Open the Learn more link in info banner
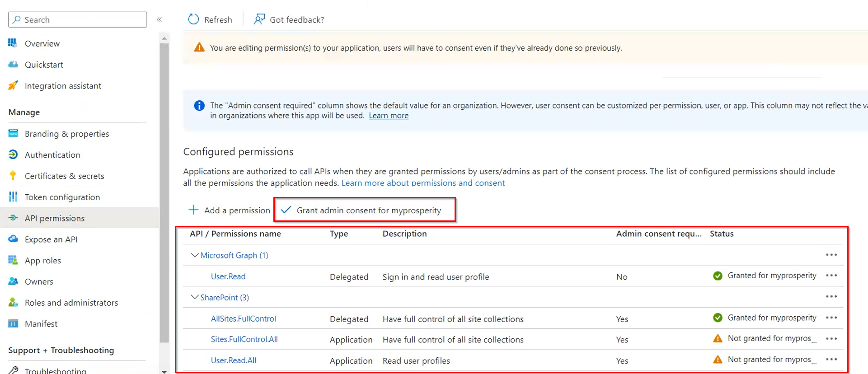868x374 pixels. (x=389, y=116)
